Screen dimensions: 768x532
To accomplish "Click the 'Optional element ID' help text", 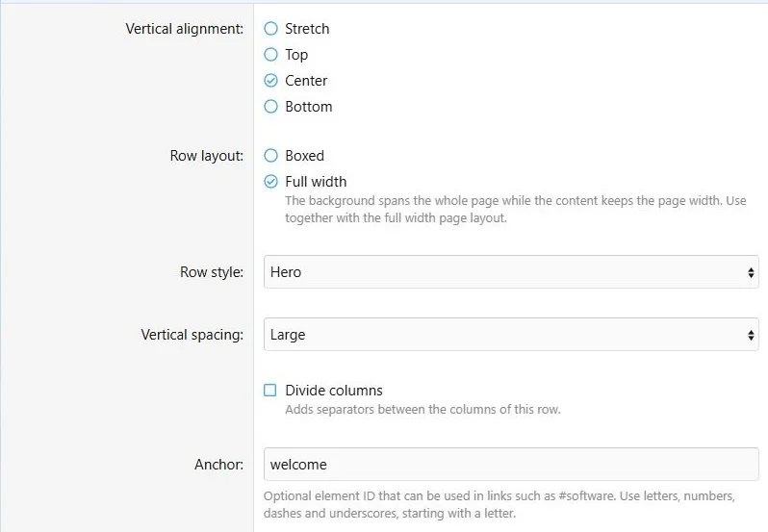I will click(499, 505).
